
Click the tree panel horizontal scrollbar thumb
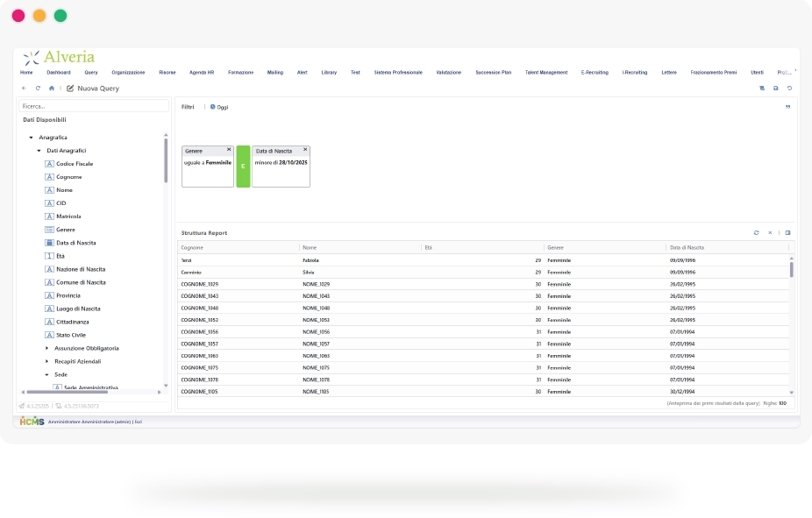pyautogui.click(x=68, y=393)
